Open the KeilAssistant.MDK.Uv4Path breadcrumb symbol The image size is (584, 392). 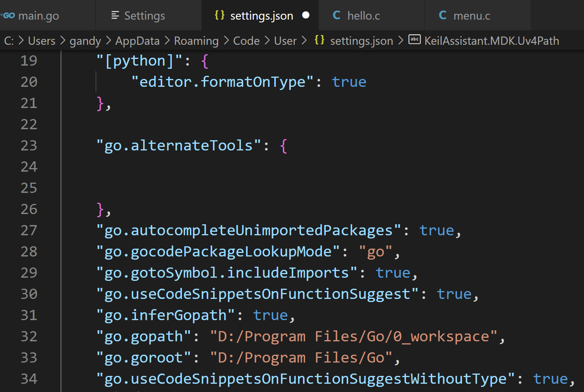pos(492,41)
